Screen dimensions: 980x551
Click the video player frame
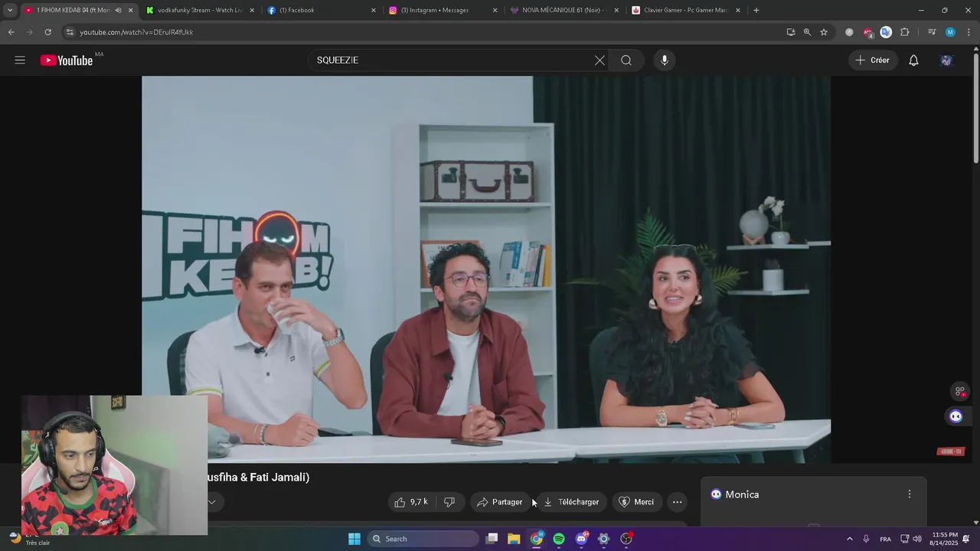486,269
